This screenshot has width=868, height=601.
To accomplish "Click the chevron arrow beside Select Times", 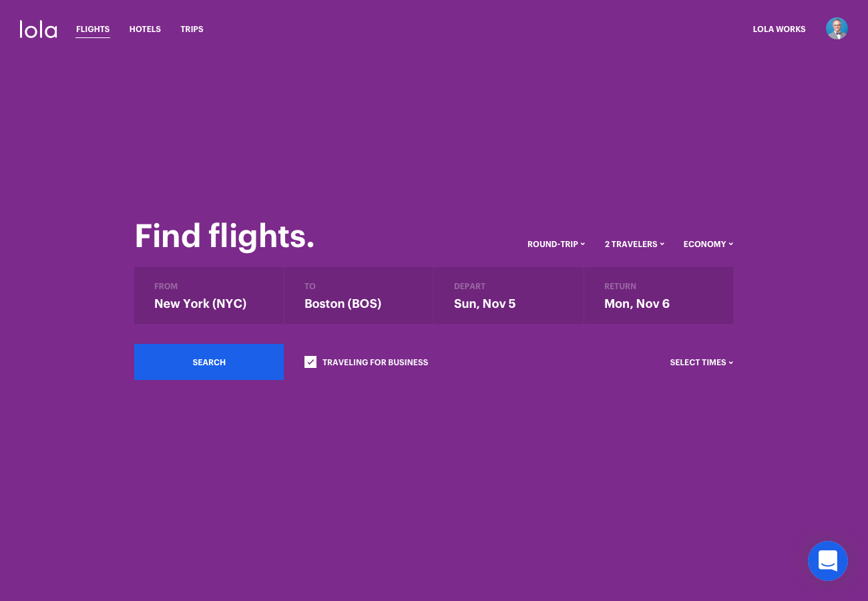I will [x=731, y=363].
